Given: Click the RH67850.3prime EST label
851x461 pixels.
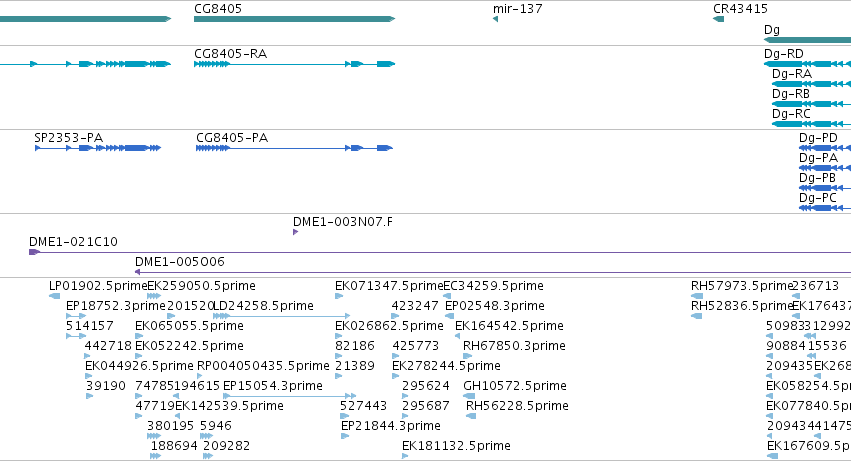Looking at the screenshot, I should tap(515, 346).
